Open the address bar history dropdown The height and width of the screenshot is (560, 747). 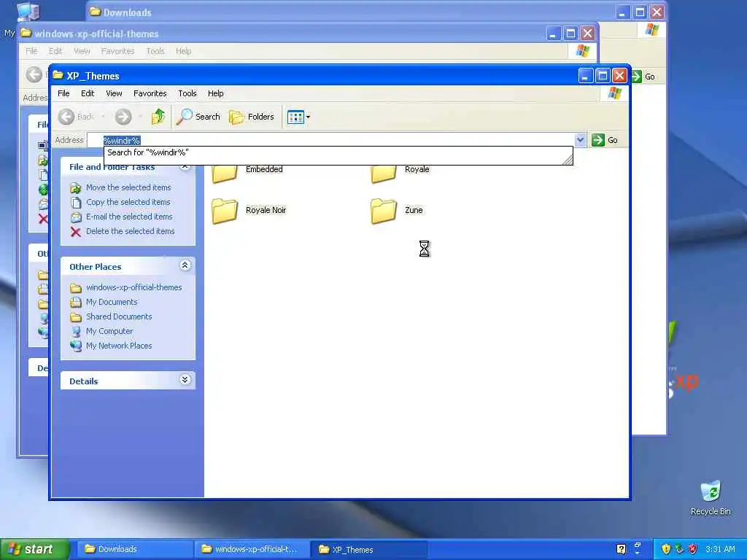(580, 140)
